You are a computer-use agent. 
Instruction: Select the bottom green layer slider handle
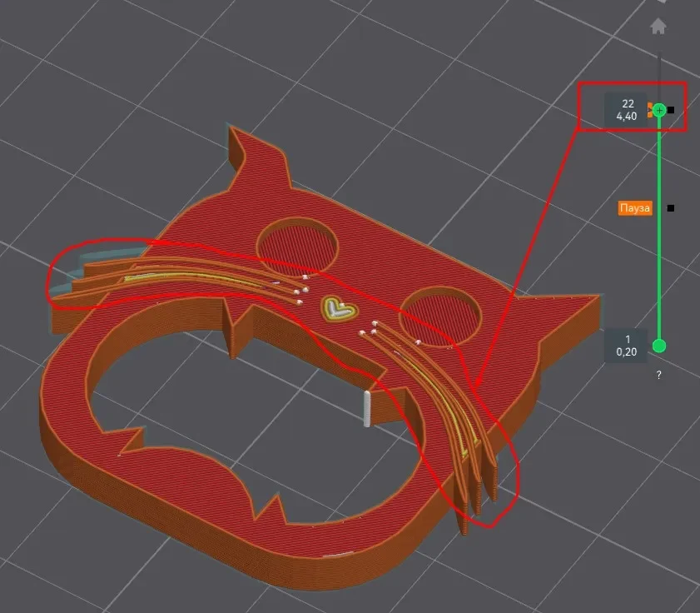(x=659, y=346)
